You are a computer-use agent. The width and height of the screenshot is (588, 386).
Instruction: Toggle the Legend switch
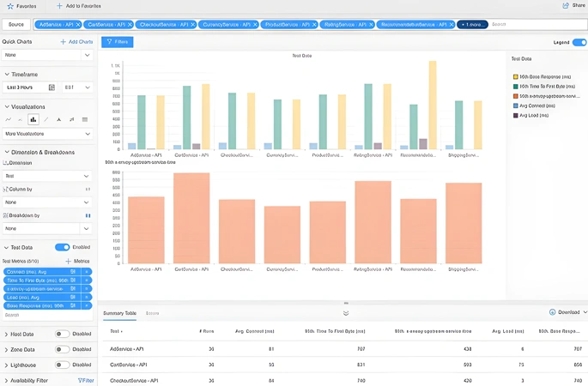coord(579,42)
